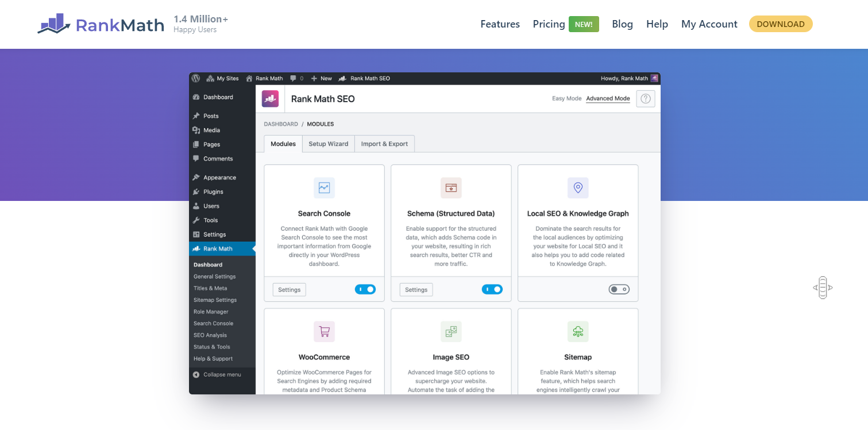
Task: Click the user avatar next to Howdy
Action: 654,78
